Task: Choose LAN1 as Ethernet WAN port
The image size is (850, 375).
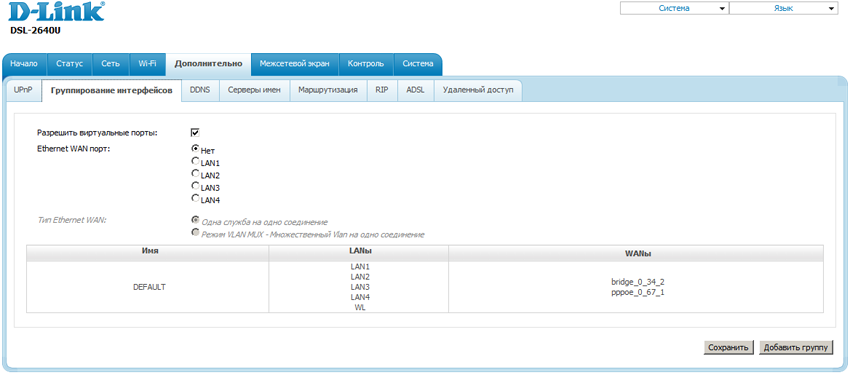Action: click(195, 161)
